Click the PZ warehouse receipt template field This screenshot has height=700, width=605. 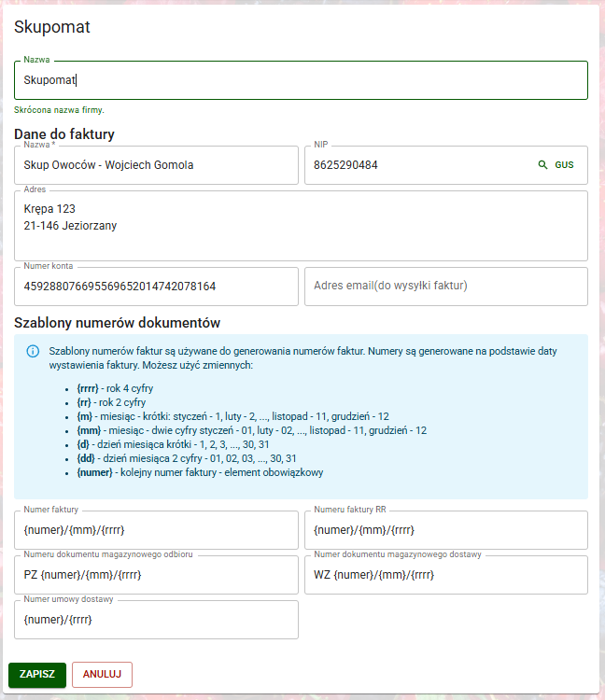(156, 575)
